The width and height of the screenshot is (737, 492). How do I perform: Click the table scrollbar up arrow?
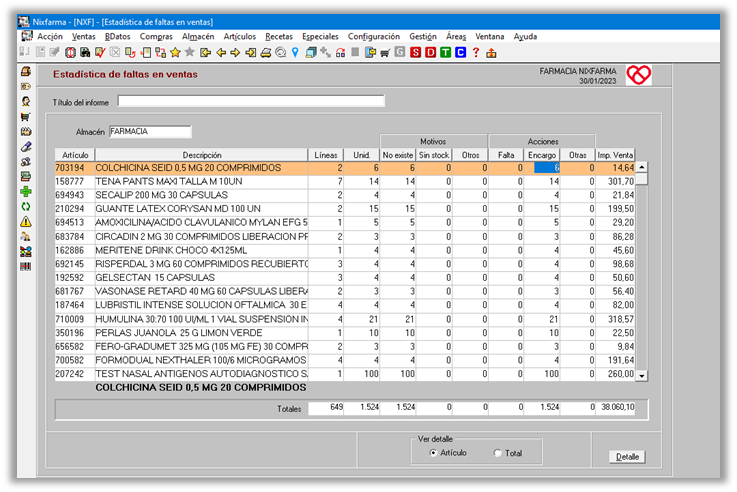(x=642, y=167)
